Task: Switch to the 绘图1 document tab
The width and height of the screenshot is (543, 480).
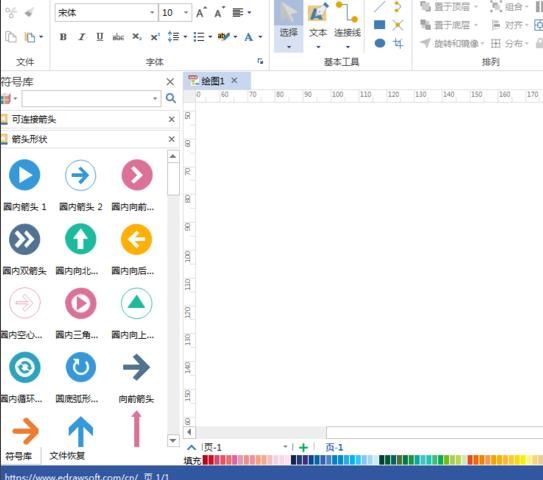Action: [x=213, y=81]
